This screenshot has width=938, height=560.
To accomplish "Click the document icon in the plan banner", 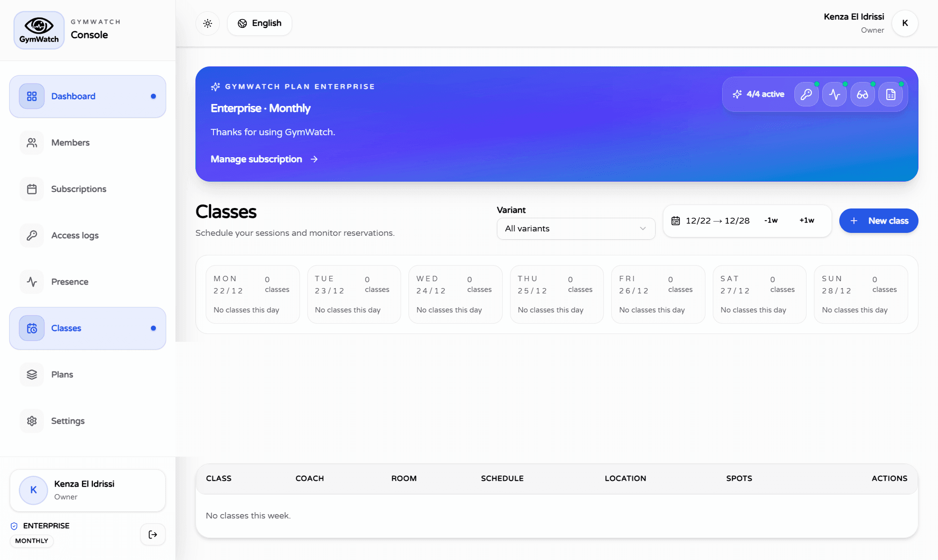I will click(891, 94).
